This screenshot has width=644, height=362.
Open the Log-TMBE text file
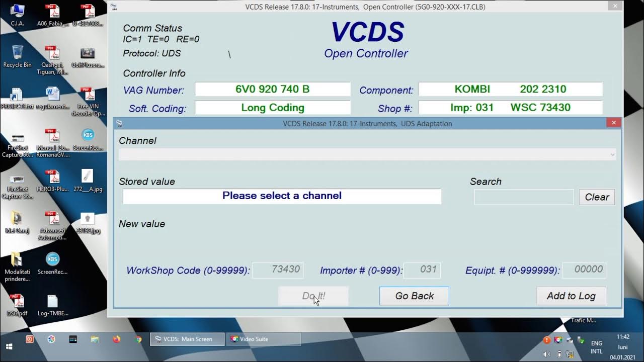[x=52, y=305]
